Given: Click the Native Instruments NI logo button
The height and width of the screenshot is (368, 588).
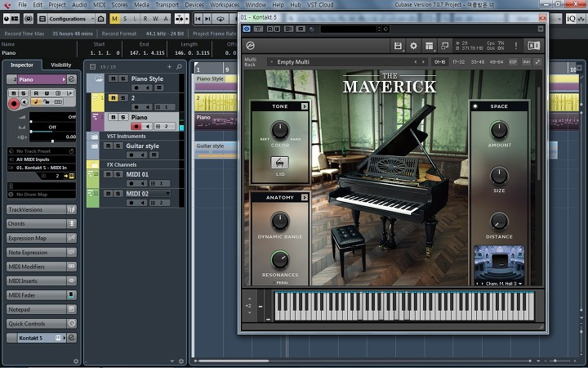Looking at the screenshot, I should (533, 46).
